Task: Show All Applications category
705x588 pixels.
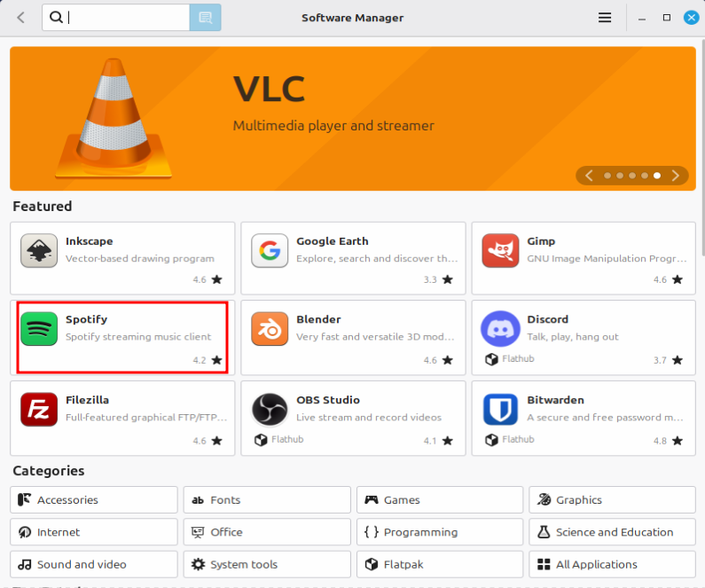Action: pos(613,565)
